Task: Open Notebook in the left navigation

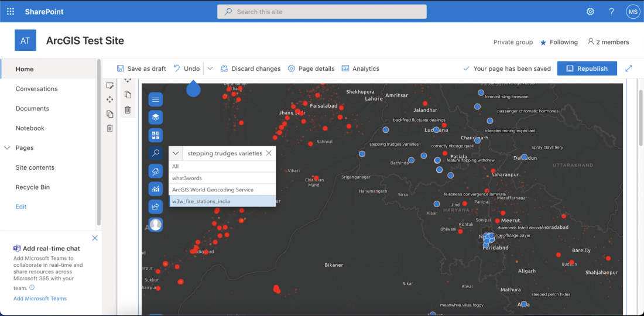Action: [x=30, y=128]
